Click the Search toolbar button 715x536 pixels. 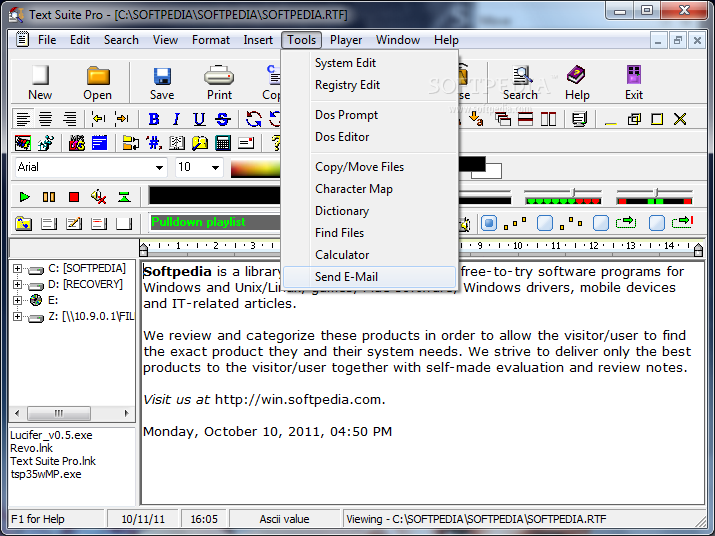pos(520,83)
